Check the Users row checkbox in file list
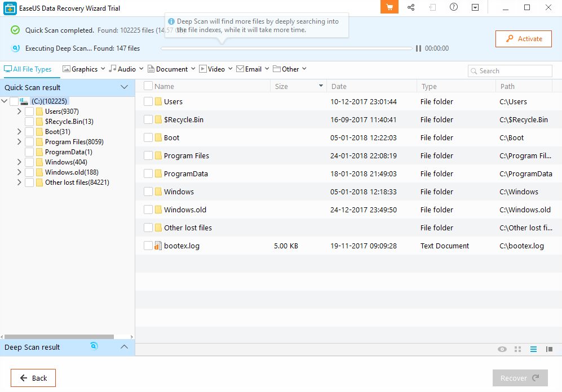This screenshot has width=562, height=392. 148,102
